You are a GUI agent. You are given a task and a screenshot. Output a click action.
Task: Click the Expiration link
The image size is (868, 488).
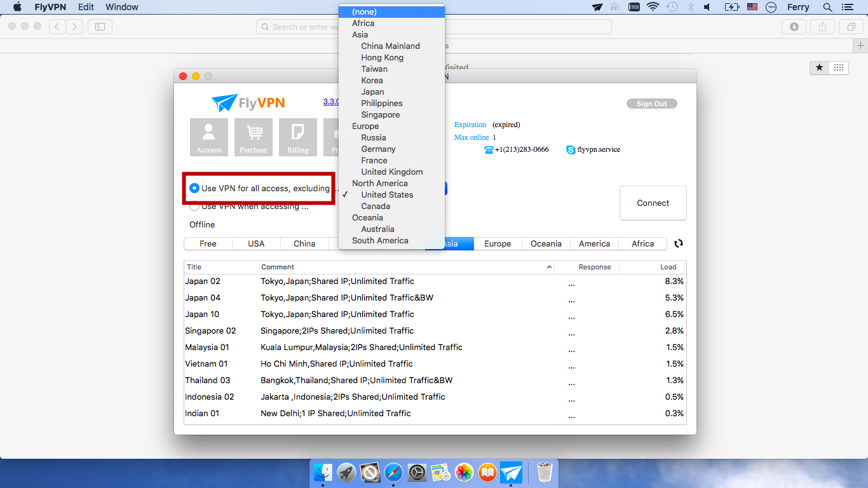coord(470,125)
